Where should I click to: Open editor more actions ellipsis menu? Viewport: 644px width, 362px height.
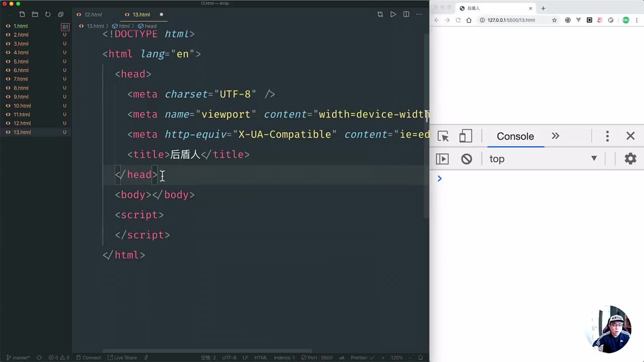[419, 15]
